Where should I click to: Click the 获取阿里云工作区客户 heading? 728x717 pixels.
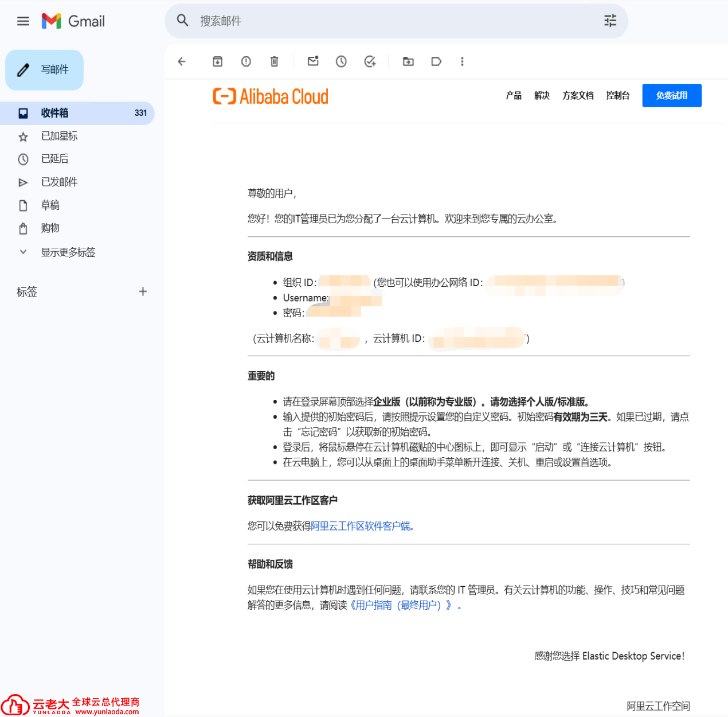[292, 501]
